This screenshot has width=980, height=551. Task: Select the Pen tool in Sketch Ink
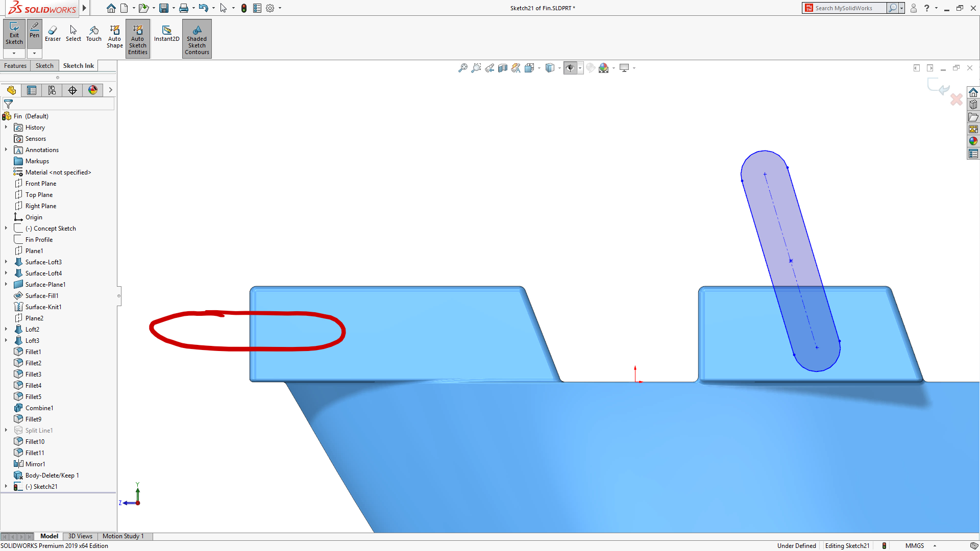click(34, 31)
